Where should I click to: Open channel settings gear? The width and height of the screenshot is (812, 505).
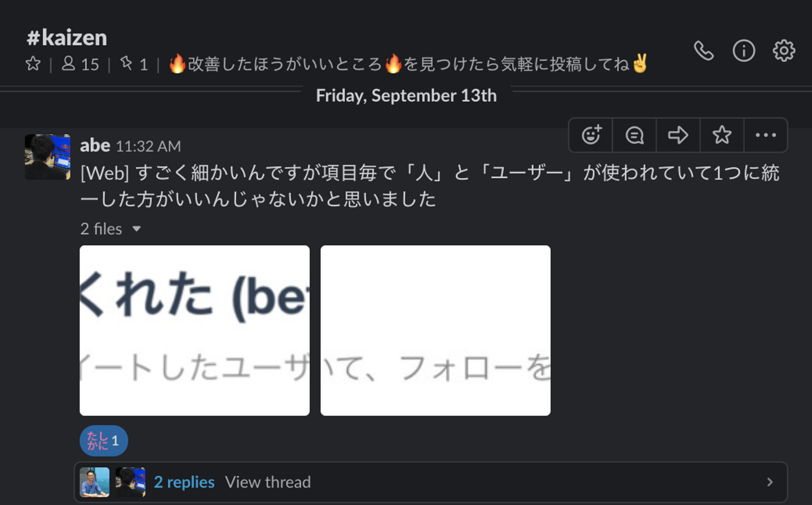click(784, 51)
